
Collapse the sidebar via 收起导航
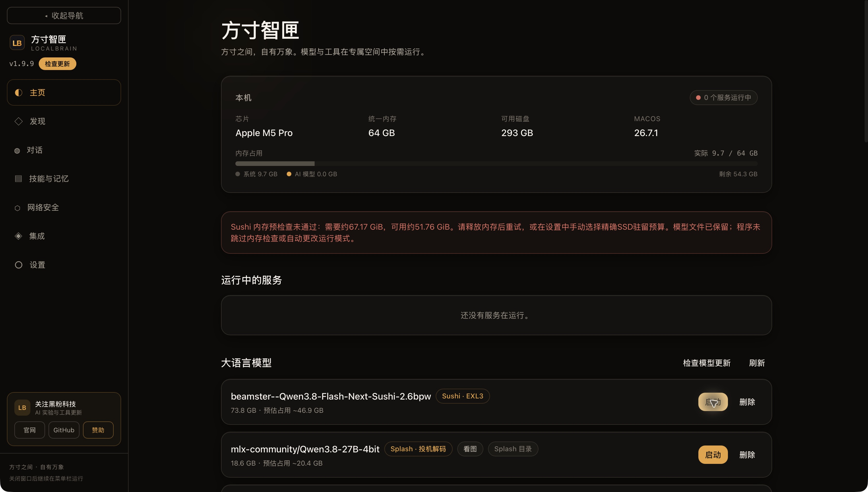click(64, 16)
